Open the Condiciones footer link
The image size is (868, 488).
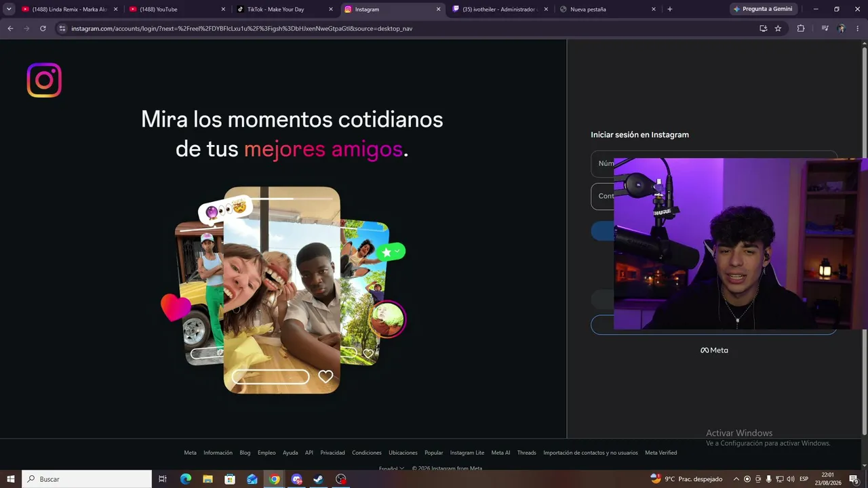click(367, 453)
